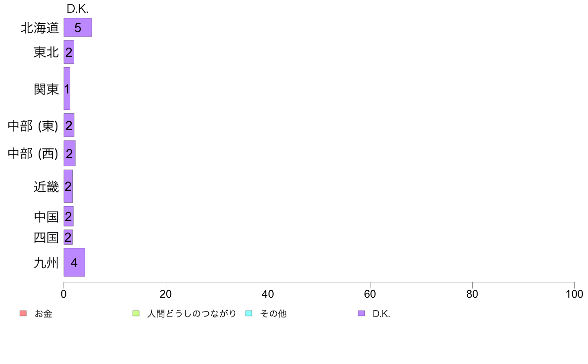Click the 100 tick label on x-axis
Image resolution: width=588 pixels, height=364 pixels.
point(574,294)
